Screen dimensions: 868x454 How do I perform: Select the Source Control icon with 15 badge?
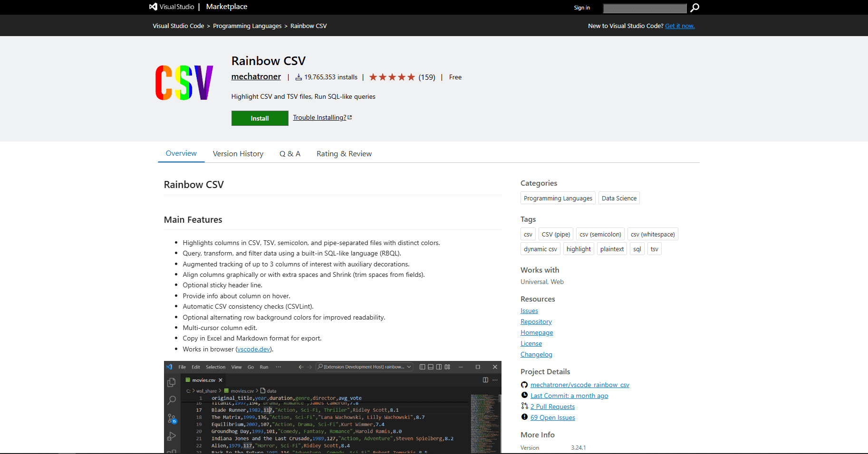[172, 418]
